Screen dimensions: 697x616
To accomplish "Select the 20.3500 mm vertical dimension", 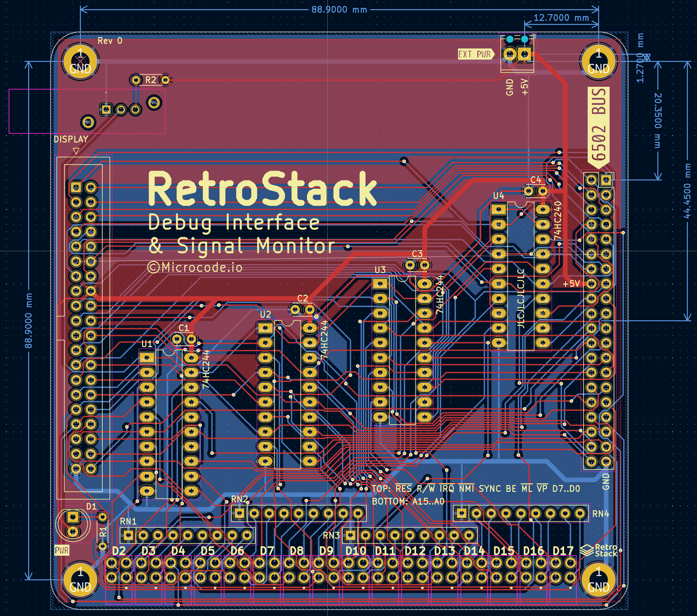I will pos(658,121).
